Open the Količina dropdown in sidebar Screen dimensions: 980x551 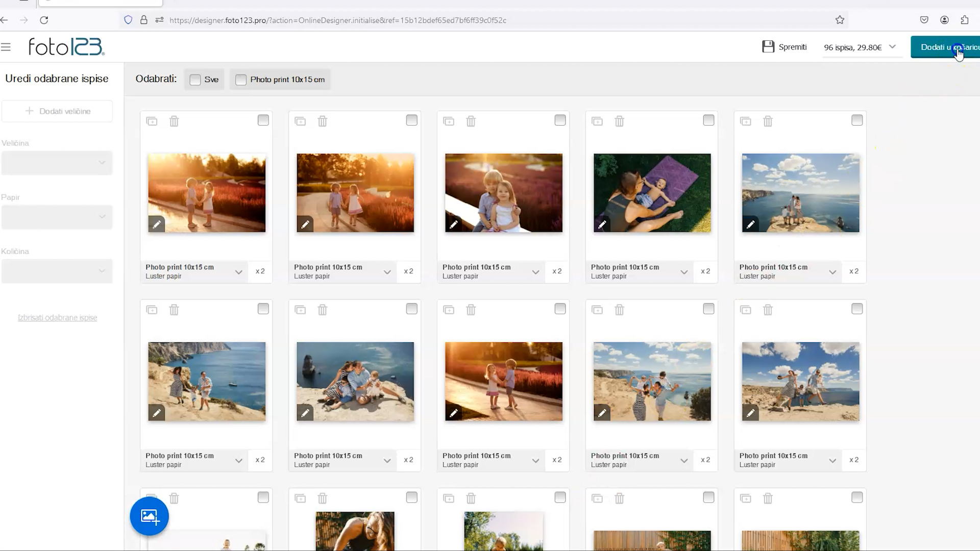click(57, 271)
